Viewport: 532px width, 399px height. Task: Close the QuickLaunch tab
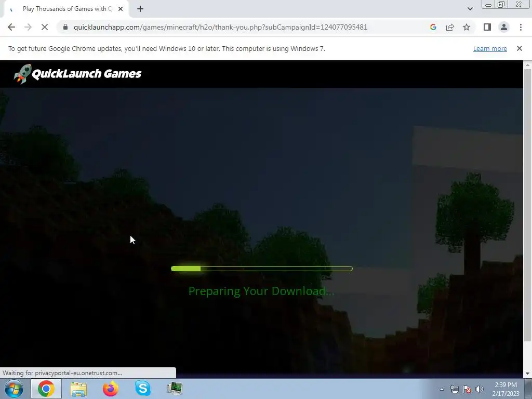(x=121, y=9)
